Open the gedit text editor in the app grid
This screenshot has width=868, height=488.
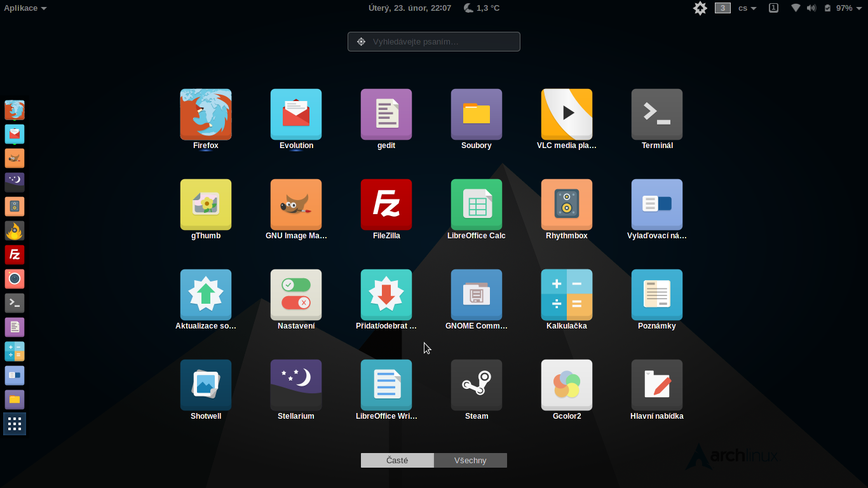click(386, 115)
